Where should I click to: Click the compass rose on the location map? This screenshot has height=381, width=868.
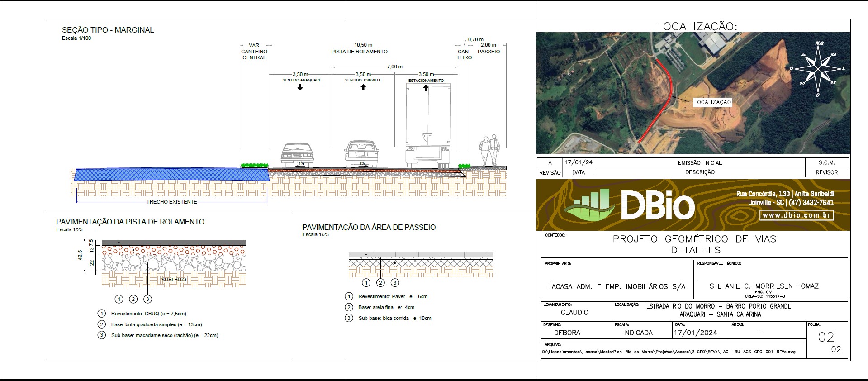pyautogui.click(x=818, y=69)
